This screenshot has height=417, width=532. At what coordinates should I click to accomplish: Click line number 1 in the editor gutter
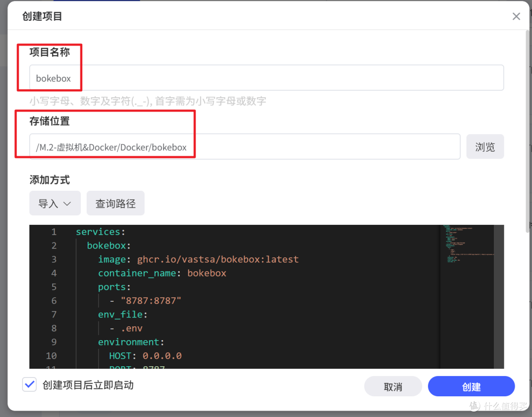click(54, 232)
